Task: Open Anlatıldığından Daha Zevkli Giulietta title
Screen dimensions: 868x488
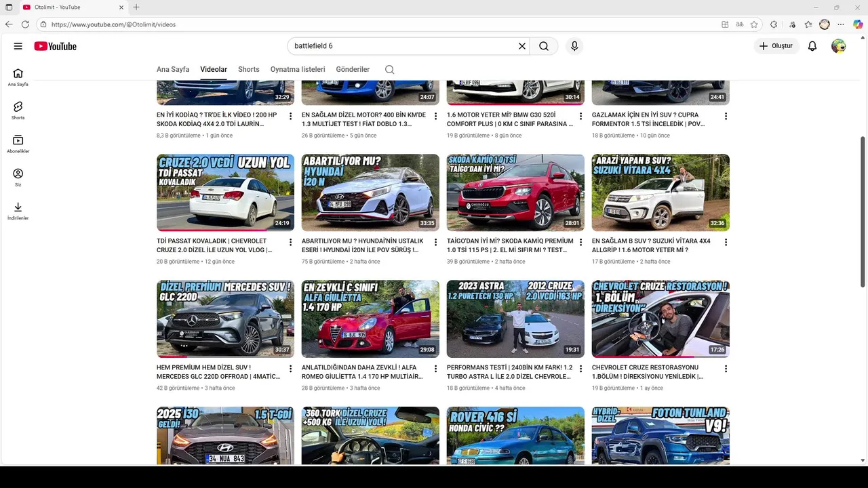Action: click(363, 372)
